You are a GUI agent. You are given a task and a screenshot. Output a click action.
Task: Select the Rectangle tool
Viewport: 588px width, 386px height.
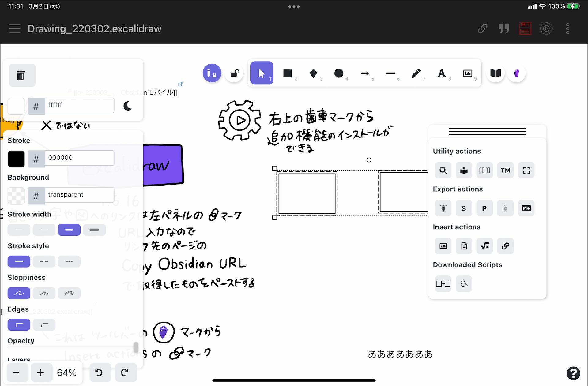[x=287, y=73]
